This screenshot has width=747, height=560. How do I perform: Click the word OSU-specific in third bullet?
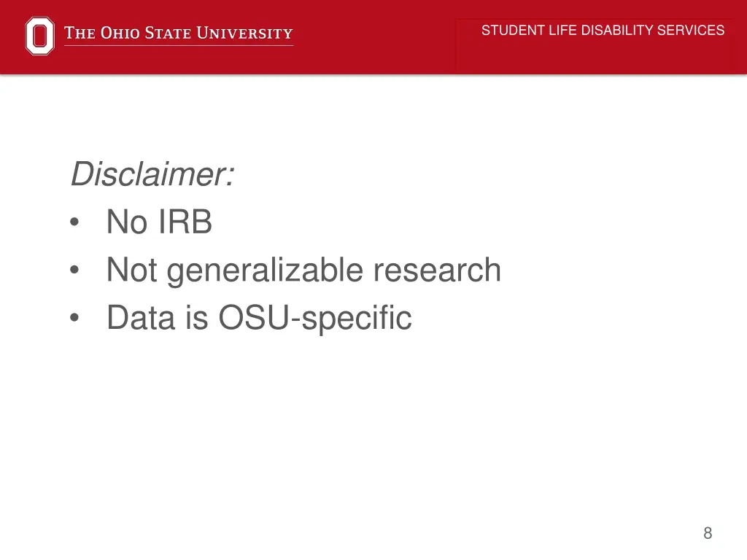pyautogui.click(x=315, y=318)
